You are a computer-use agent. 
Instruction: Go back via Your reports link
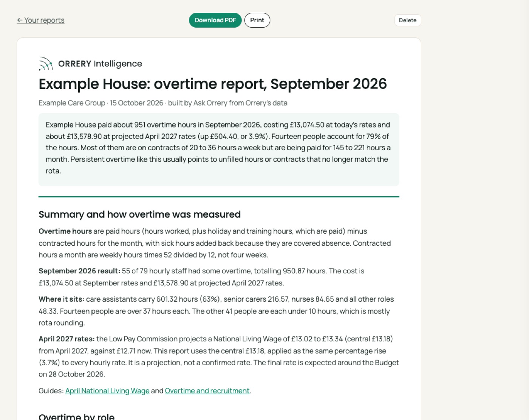pyautogui.click(x=40, y=20)
